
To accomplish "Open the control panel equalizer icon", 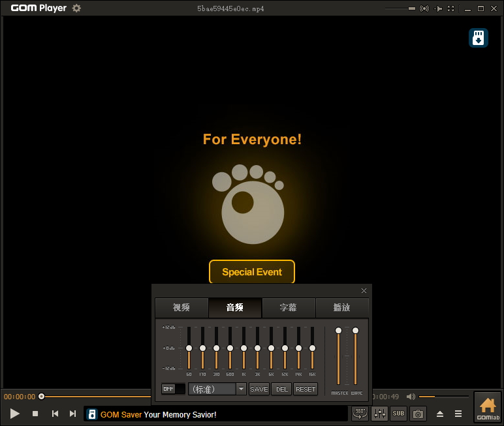I will coord(379,413).
